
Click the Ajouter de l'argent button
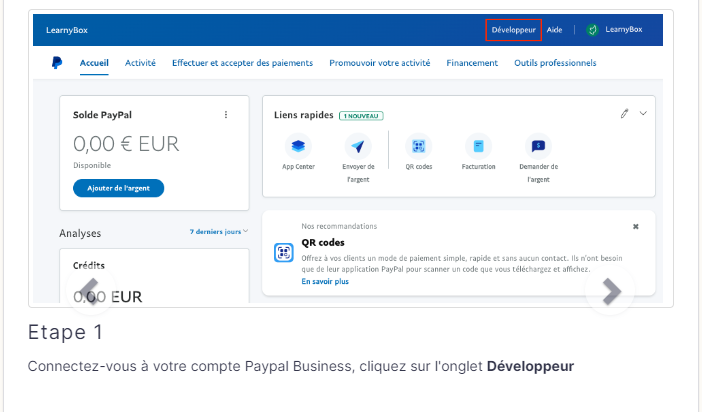pos(118,188)
